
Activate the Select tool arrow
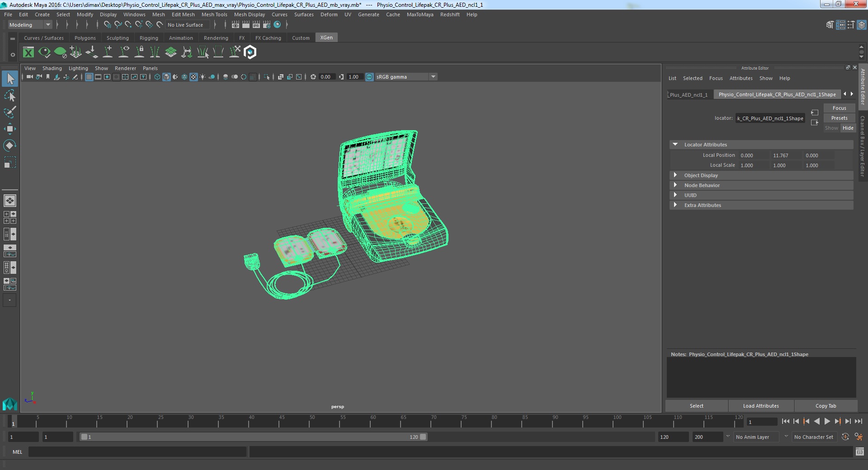click(x=10, y=79)
